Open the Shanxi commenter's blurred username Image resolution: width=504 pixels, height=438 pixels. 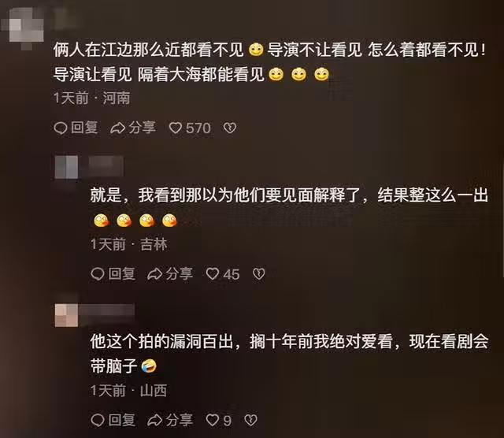107,312
